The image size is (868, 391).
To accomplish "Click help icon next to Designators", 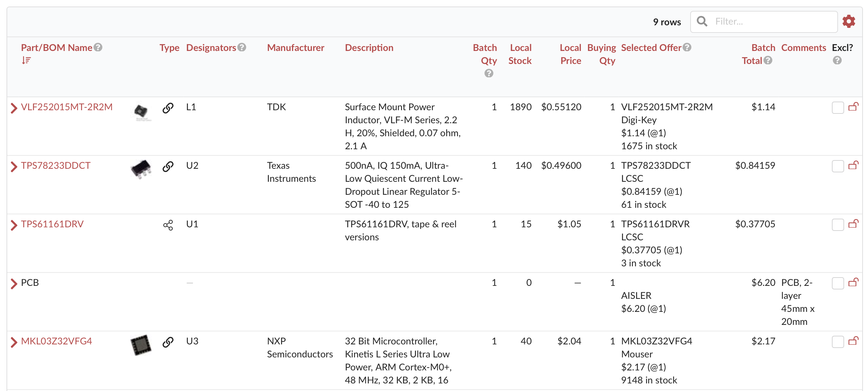I will click(x=242, y=47).
